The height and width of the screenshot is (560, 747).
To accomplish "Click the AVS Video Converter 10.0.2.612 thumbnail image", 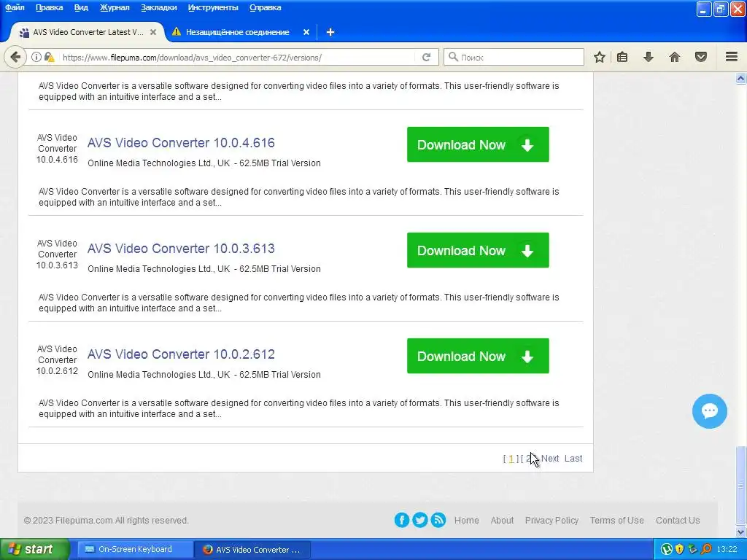I will pyautogui.click(x=57, y=360).
